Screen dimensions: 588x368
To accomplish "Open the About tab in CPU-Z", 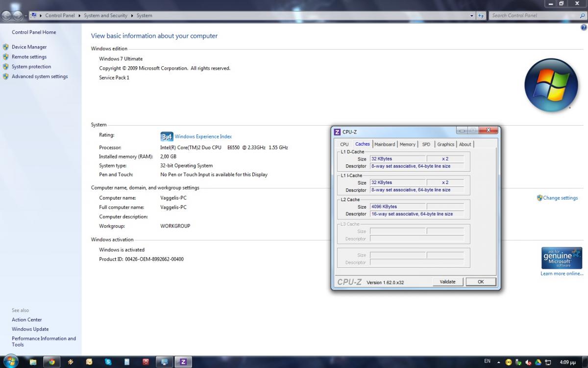I will (465, 144).
